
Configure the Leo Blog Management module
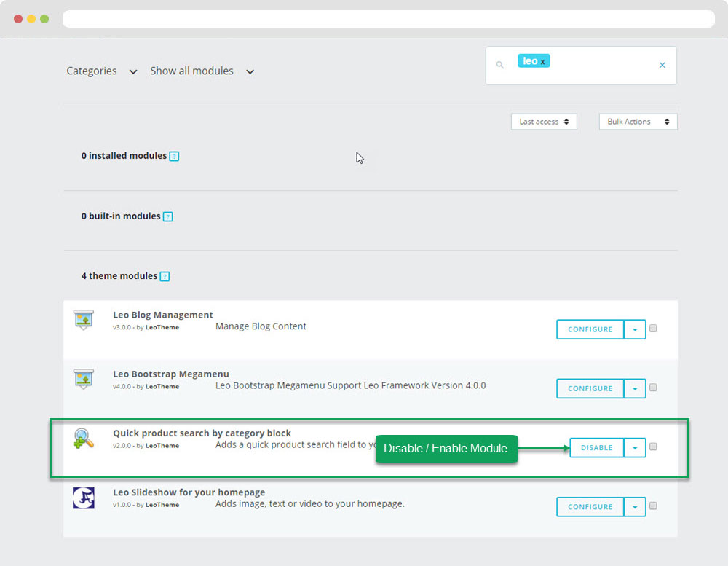(590, 329)
